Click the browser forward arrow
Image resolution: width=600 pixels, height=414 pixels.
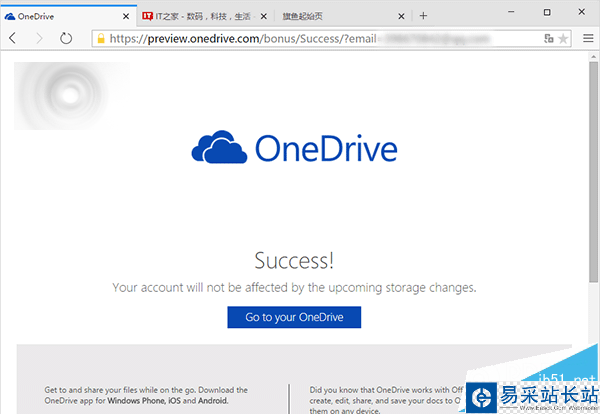[39, 38]
